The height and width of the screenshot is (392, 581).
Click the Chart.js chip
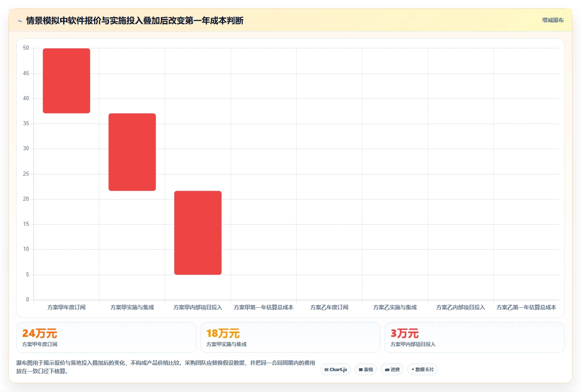336,369
